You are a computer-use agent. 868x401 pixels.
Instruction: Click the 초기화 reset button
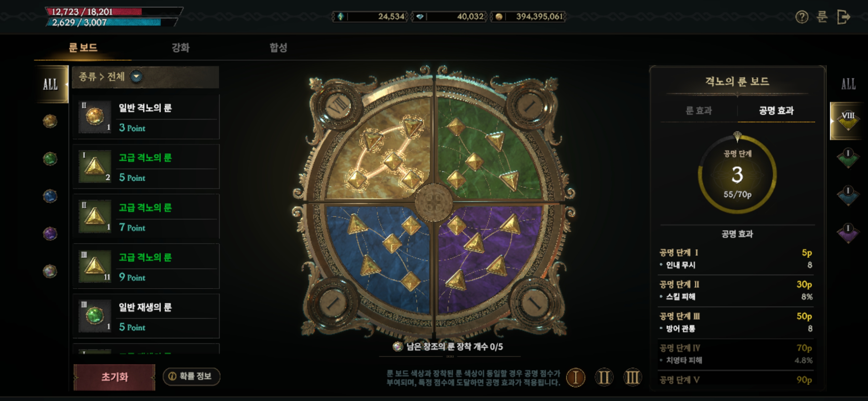tap(114, 377)
